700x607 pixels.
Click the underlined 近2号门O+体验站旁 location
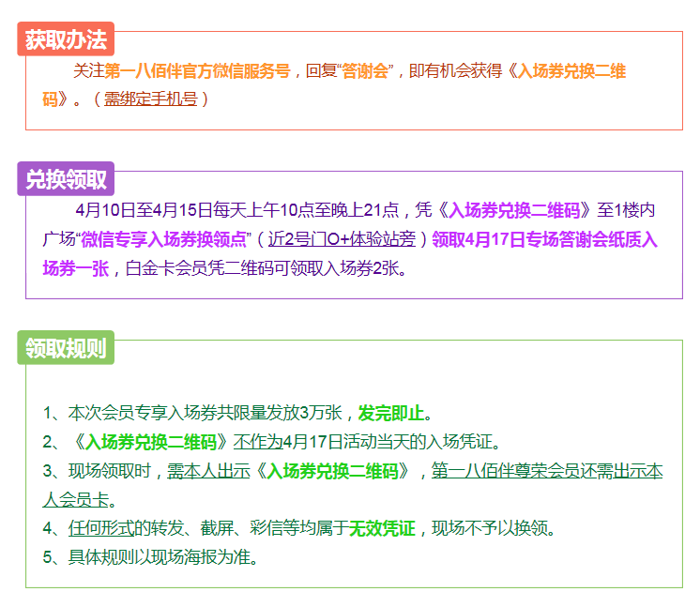342,239
